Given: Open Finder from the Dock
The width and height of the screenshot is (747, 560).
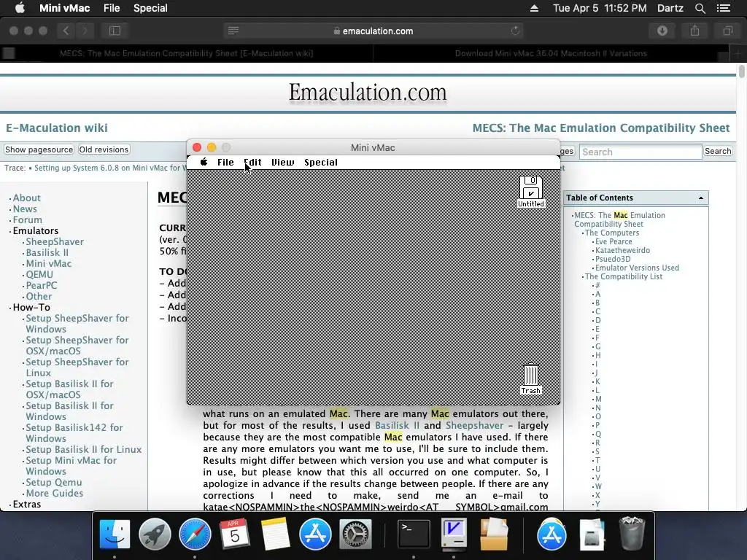Looking at the screenshot, I should point(115,534).
